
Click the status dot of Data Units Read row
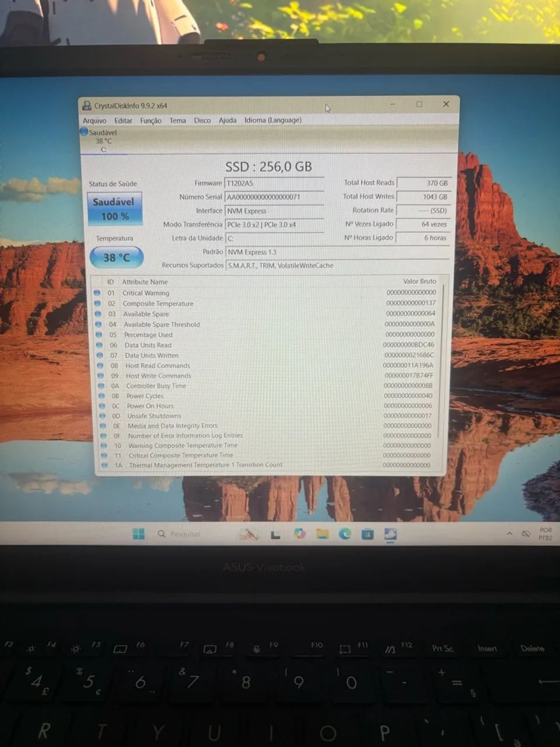click(x=99, y=345)
